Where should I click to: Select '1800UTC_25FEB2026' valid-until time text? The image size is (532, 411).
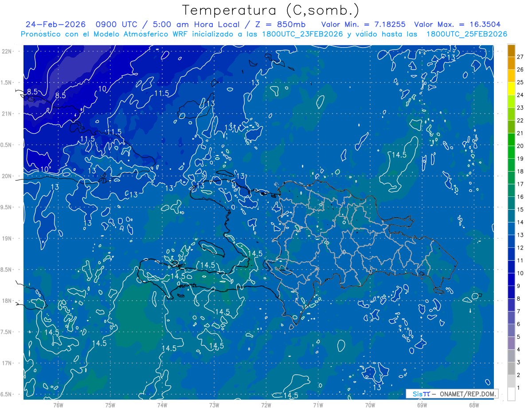point(466,34)
